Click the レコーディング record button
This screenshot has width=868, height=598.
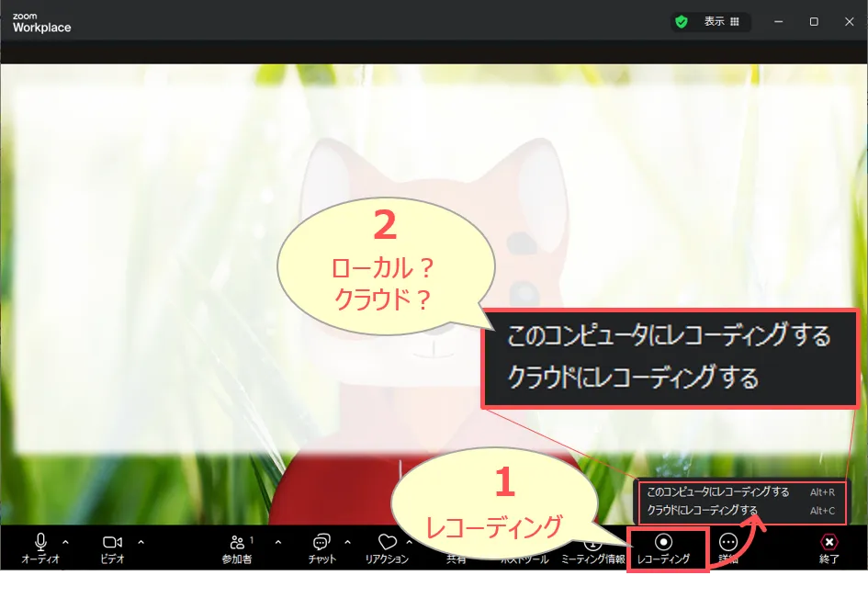coord(664,542)
